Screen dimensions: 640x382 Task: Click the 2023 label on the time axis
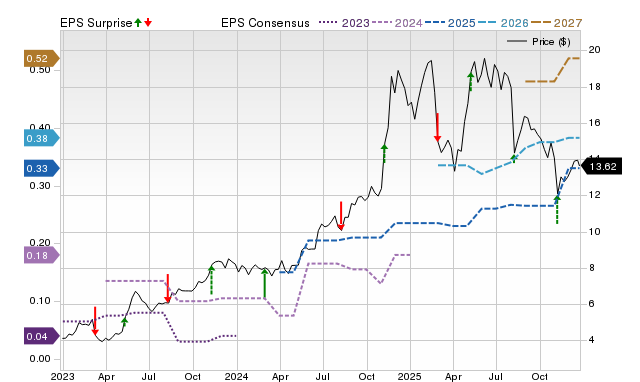[x=62, y=376]
